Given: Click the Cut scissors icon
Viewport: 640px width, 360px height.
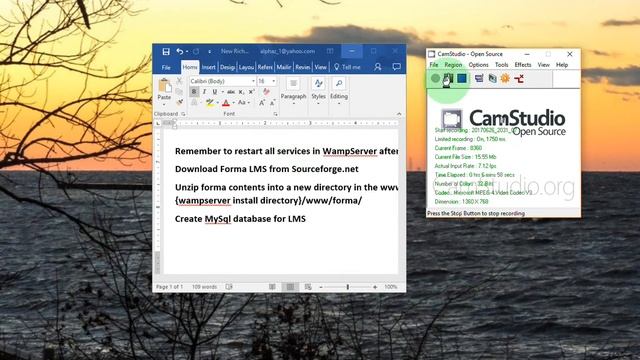Looking at the screenshot, I should point(179,81).
